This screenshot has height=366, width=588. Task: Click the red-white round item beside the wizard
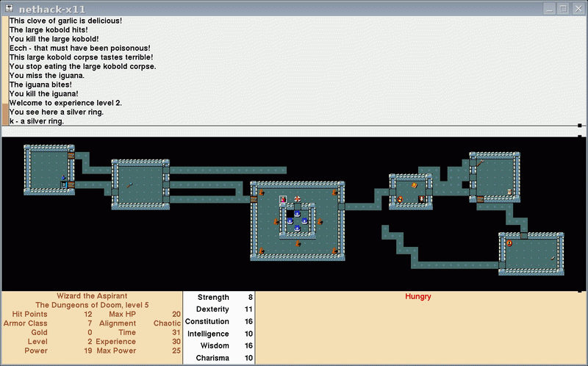(x=298, y=199)
